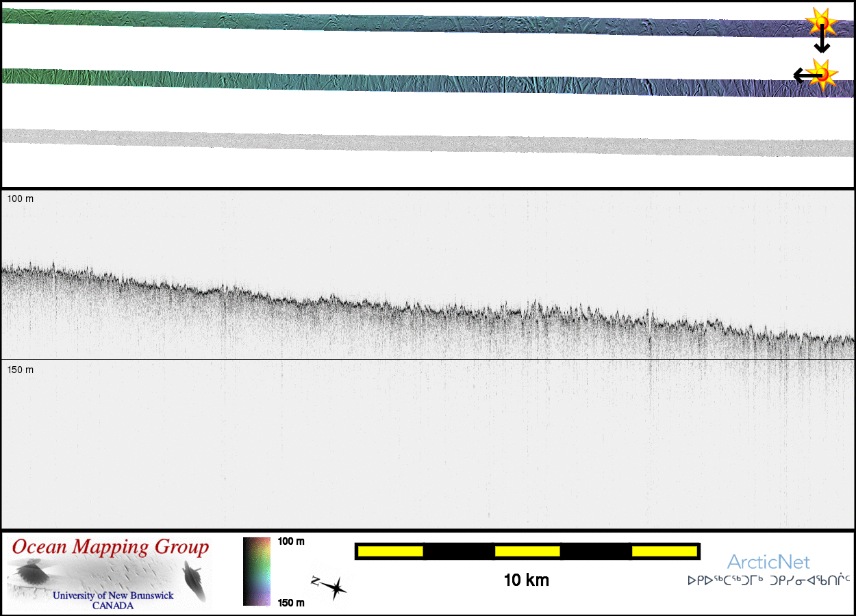The width and height of the screenshot is (856, 616).
Task: Click the depth color legend swatch
Action: pyautogui.click(x=257, y=572)
